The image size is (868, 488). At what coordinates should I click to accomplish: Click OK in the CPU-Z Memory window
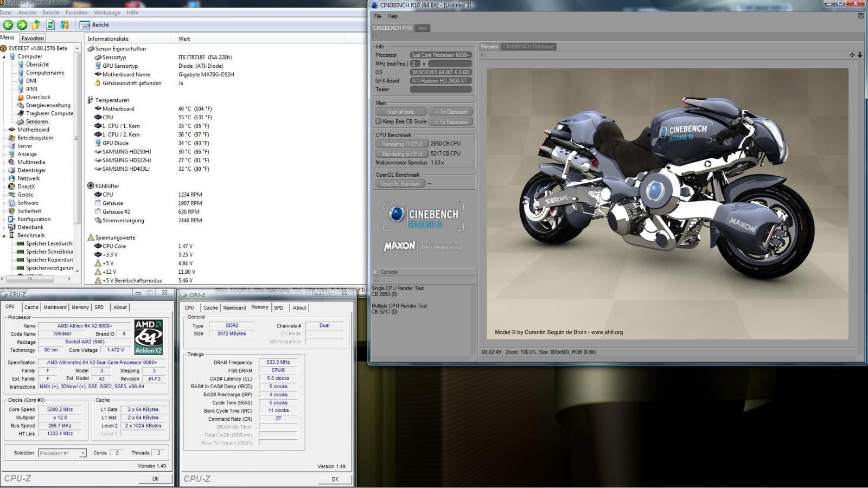(335, 479)
